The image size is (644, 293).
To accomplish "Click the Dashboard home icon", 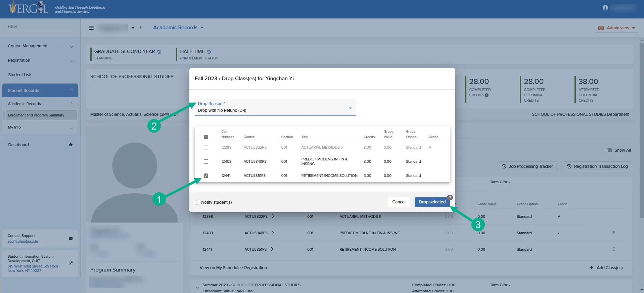I will click(x=71, y=145).
